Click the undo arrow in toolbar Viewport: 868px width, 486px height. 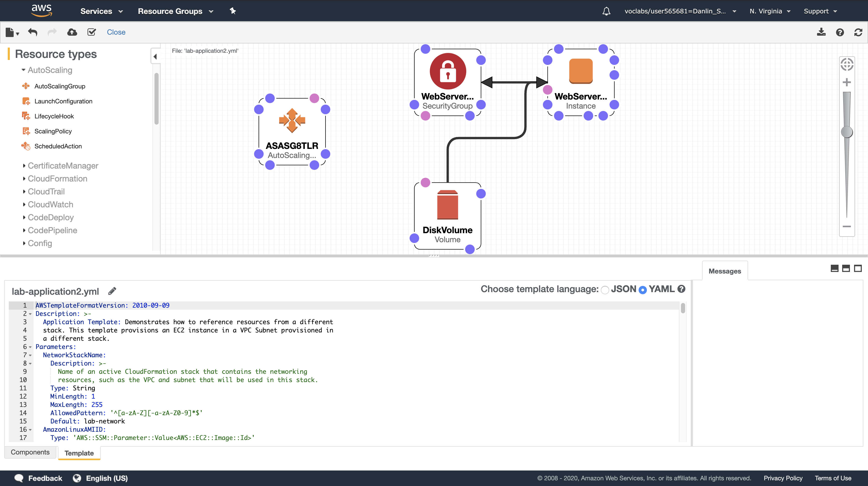coord(33,32)
